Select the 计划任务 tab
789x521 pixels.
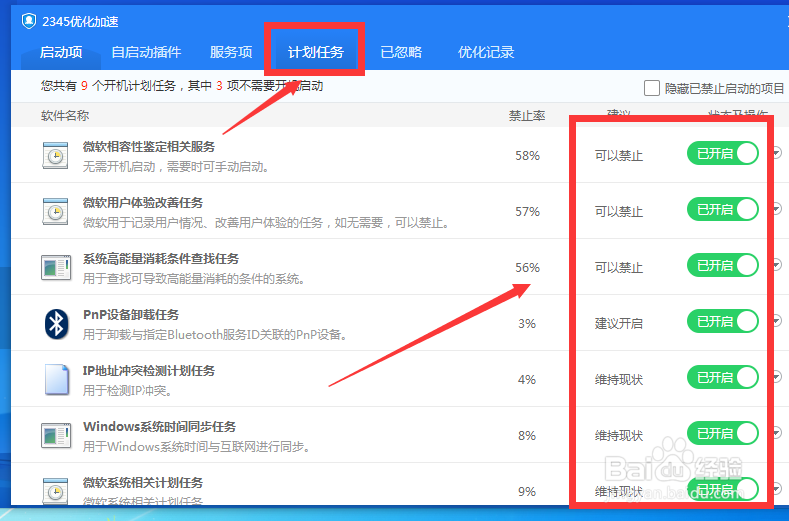pos(315,52)
